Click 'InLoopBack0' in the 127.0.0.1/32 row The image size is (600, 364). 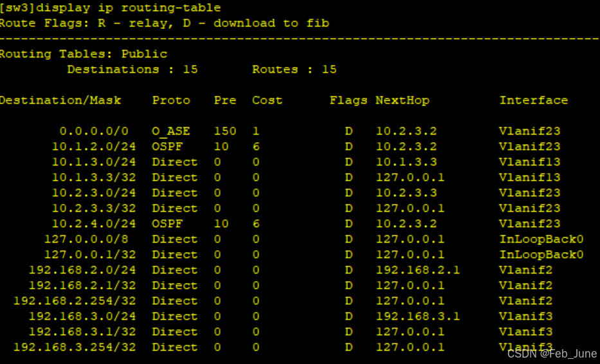[541, 255]
